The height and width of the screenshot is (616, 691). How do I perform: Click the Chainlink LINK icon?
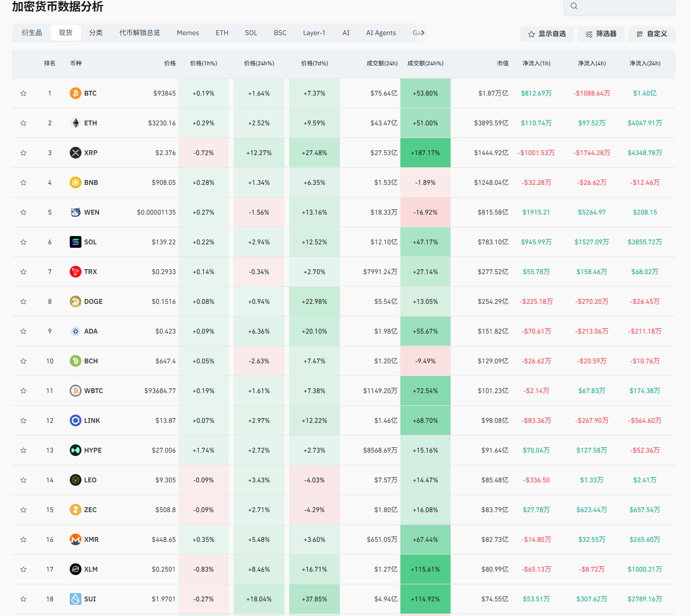point(75,420)
